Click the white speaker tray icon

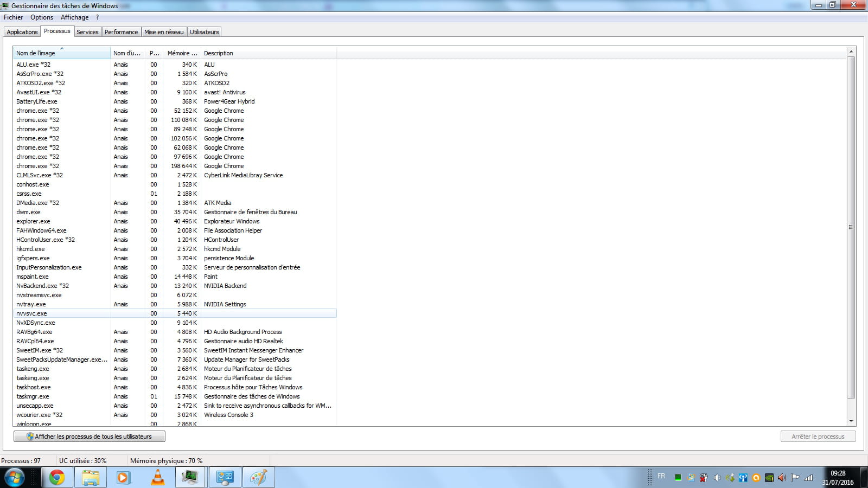[717, 478]
